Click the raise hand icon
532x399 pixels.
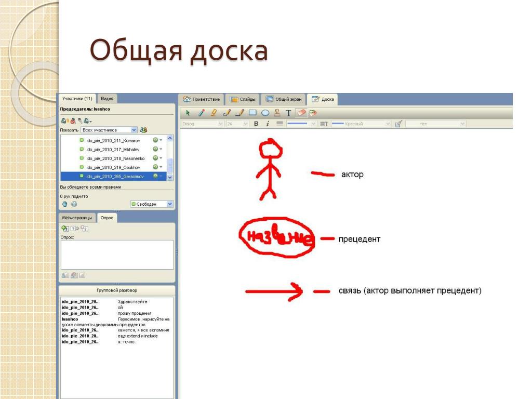pos(65,204)
